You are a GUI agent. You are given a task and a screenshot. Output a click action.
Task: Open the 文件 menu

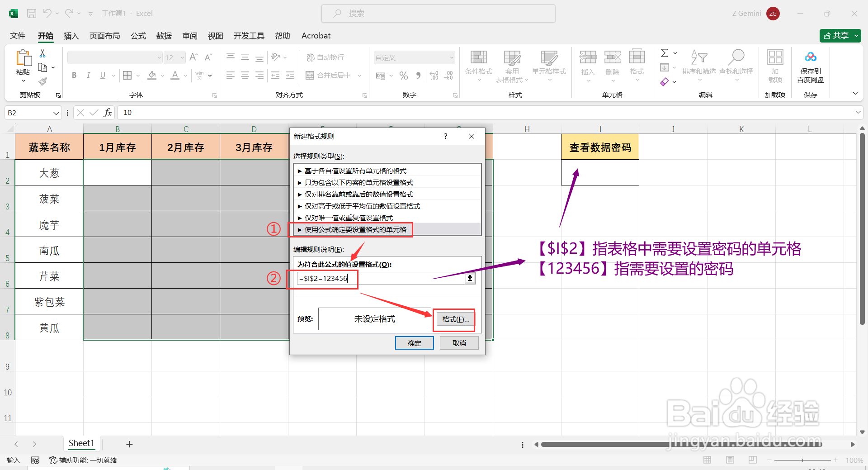18,36
